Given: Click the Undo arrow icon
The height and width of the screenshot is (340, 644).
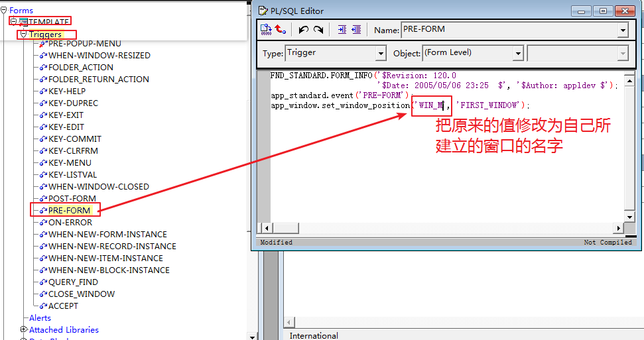Looking at the screenshot, I should click(x=304, y=30).
